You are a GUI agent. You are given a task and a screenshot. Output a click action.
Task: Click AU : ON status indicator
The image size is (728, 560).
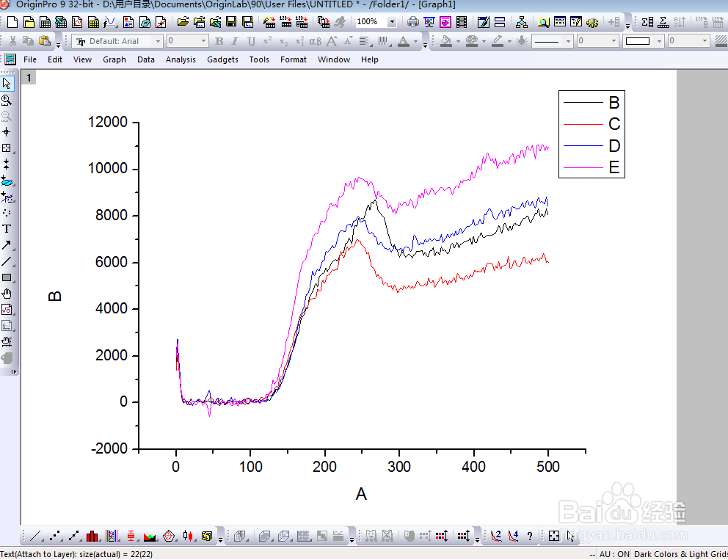point(614,554)
